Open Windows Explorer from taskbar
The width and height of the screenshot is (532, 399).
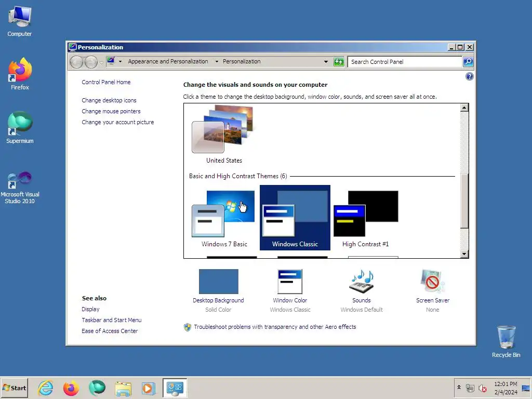pos(123,389)
